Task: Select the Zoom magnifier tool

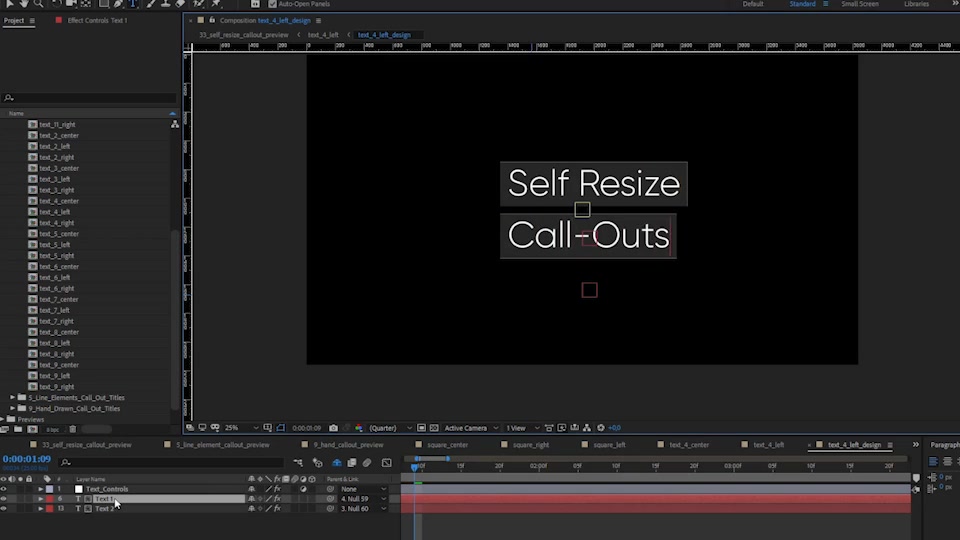Action: 39,4
